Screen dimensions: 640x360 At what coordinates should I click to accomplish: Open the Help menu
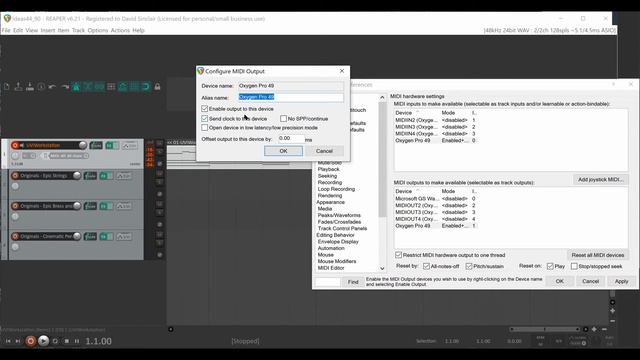138,30
